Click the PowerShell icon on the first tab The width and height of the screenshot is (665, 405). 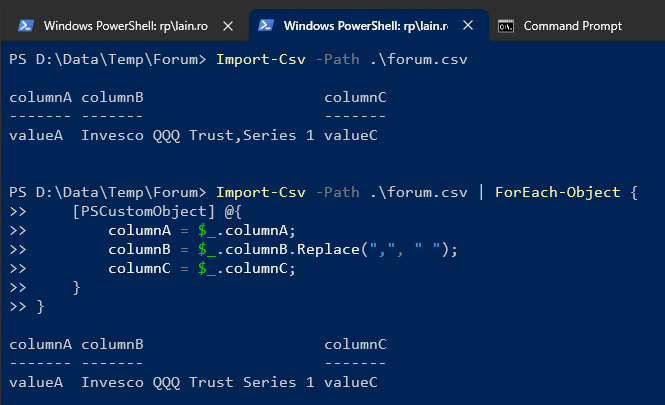coord(25,26)
